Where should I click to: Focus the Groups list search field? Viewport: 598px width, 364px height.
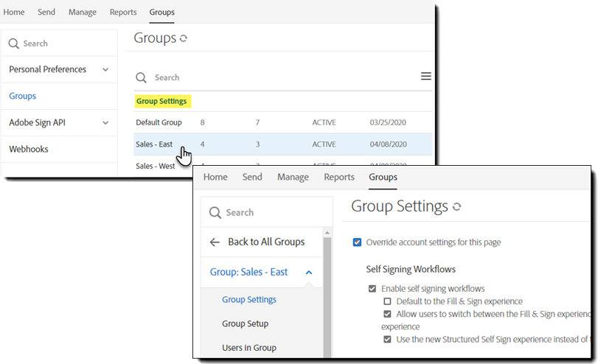[x=282, y=77]
